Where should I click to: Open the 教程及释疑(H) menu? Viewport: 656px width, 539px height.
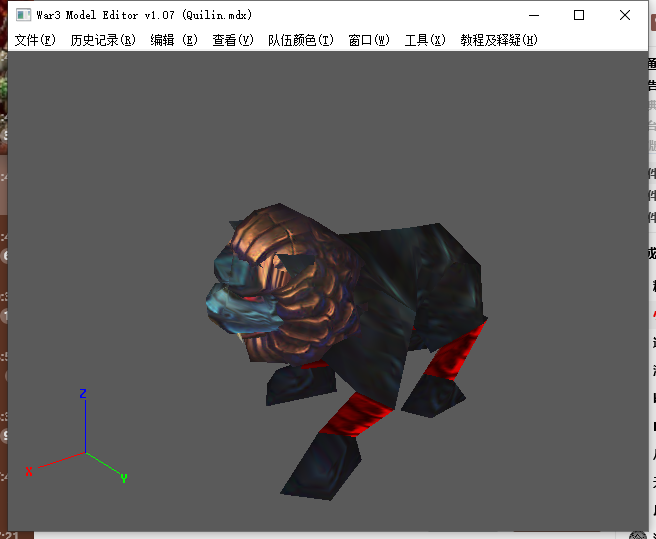click(x=499, y=40)
